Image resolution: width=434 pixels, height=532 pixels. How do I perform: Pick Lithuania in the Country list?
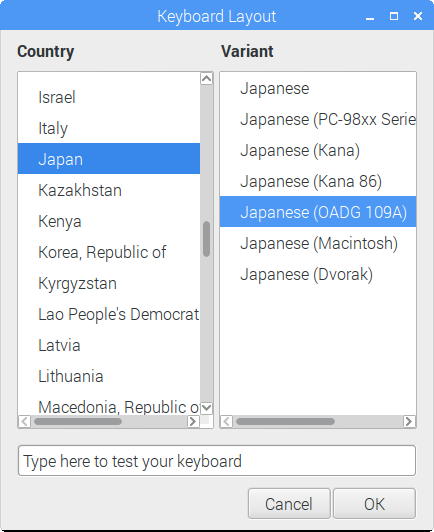109,376
